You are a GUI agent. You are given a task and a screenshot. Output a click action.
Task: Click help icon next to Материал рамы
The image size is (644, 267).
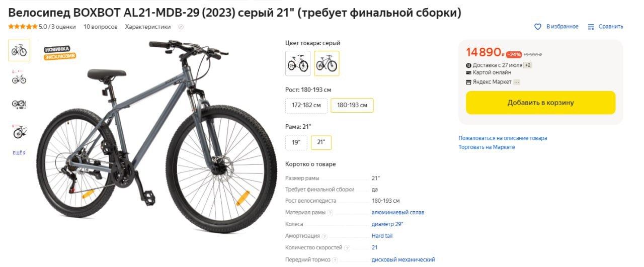(331, 213)
